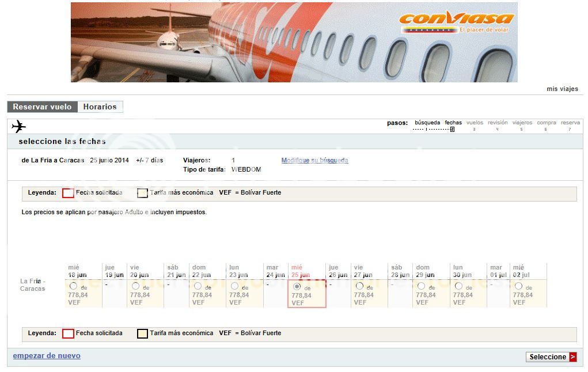Choose the vie 27 jun fare radio button
This screenshot has width=588, height=372.
coord(359,286)
